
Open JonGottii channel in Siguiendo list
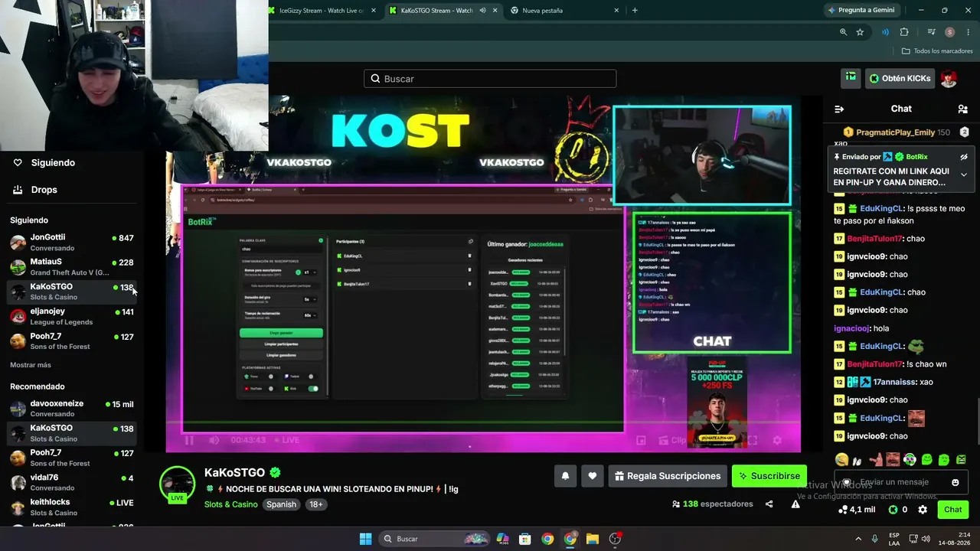pyautogui.click(x=72, y=243)
